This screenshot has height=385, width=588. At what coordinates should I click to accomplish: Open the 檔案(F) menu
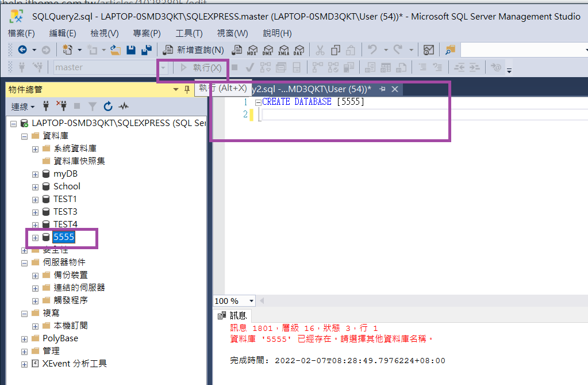(x=21, y=33)
